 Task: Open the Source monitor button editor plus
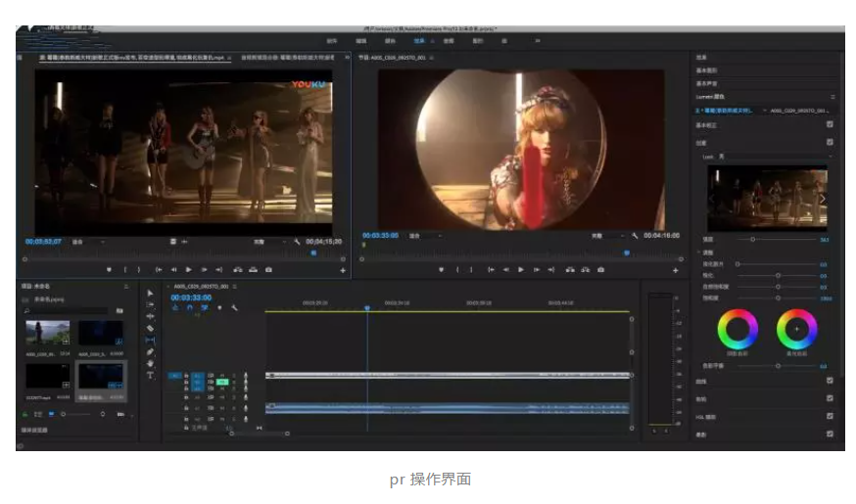[343, 270]
